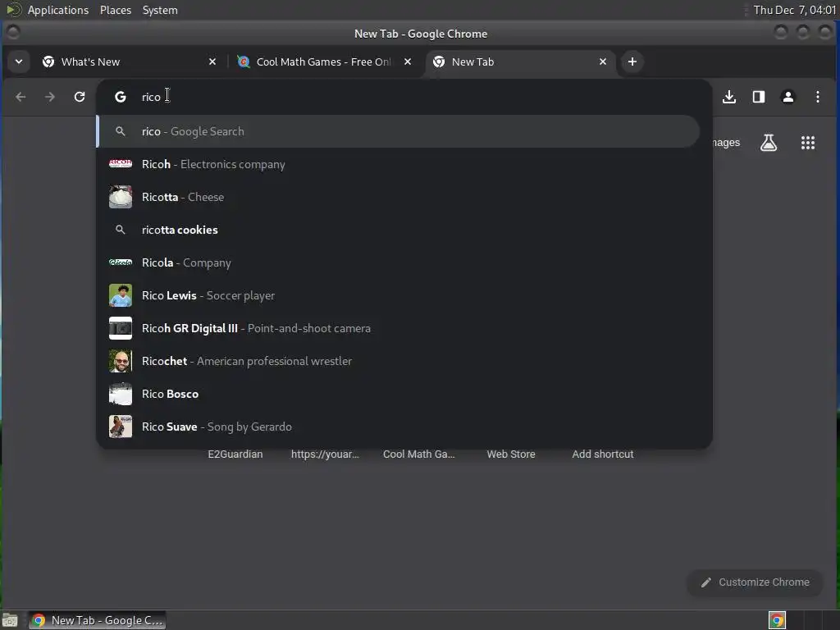Select the Rico Bosco suggestion
The width and height of the screenshot is (840, 630).
coord(398,394)
